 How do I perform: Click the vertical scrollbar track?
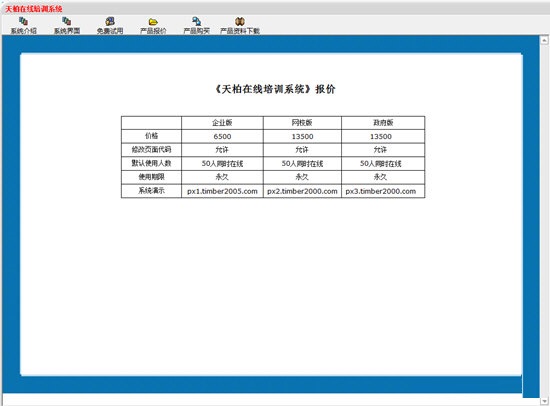[x=544, y=220]
